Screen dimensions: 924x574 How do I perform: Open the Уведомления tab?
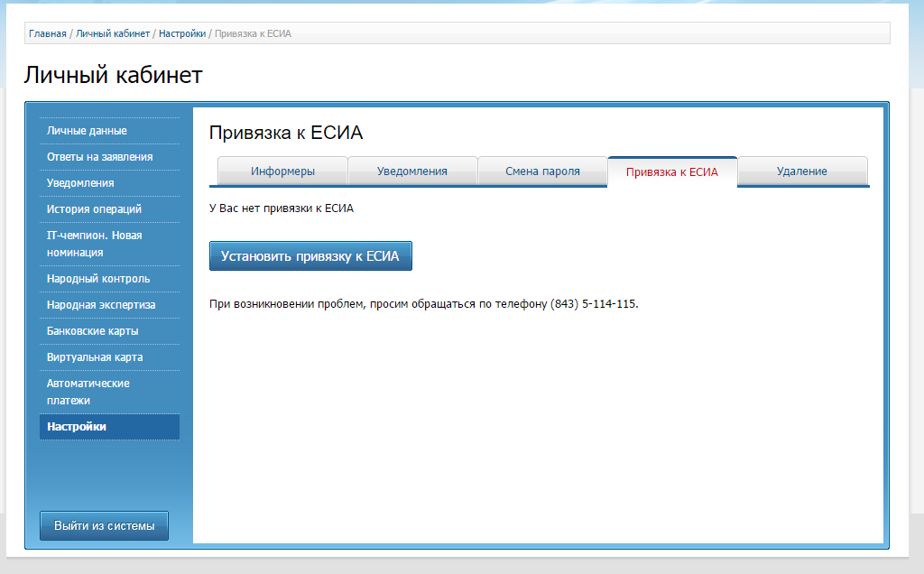pos(412,171)
